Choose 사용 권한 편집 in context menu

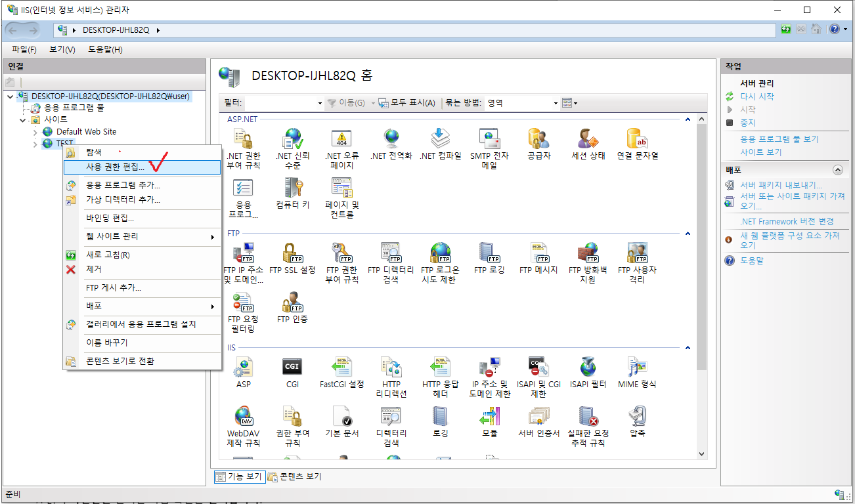click(141, 167)
